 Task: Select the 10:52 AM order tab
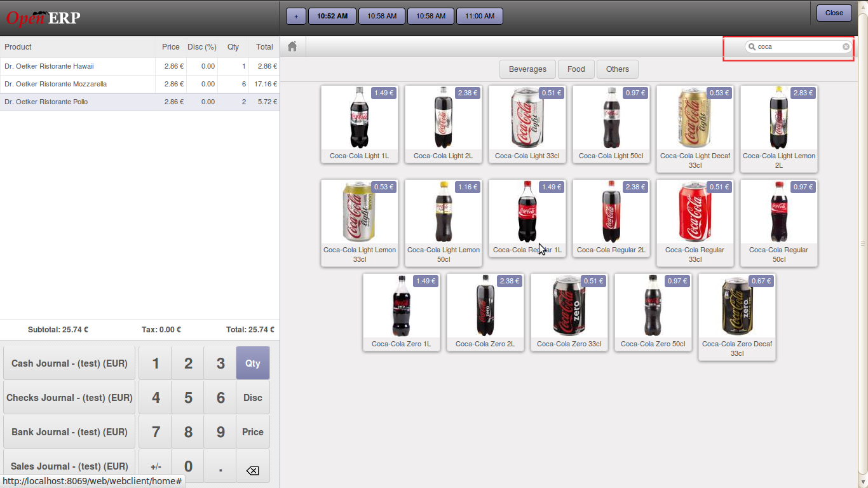332,15
